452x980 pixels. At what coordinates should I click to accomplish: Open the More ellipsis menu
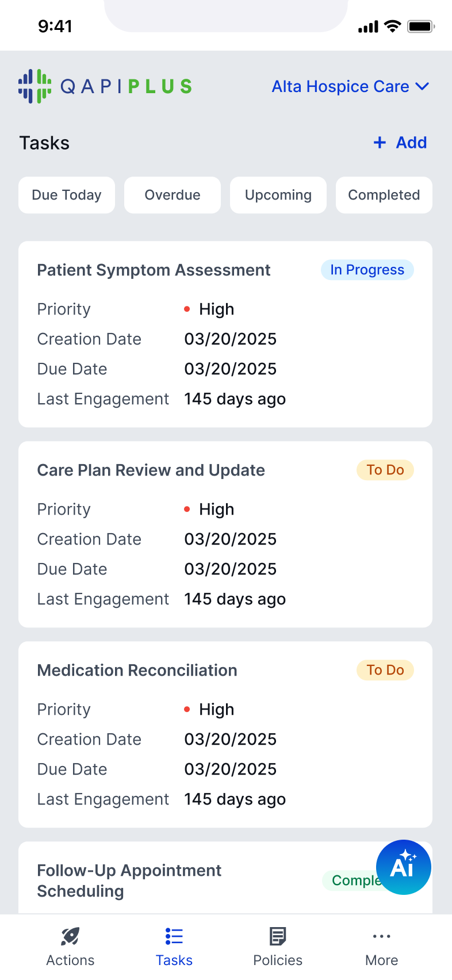[382, 936]
